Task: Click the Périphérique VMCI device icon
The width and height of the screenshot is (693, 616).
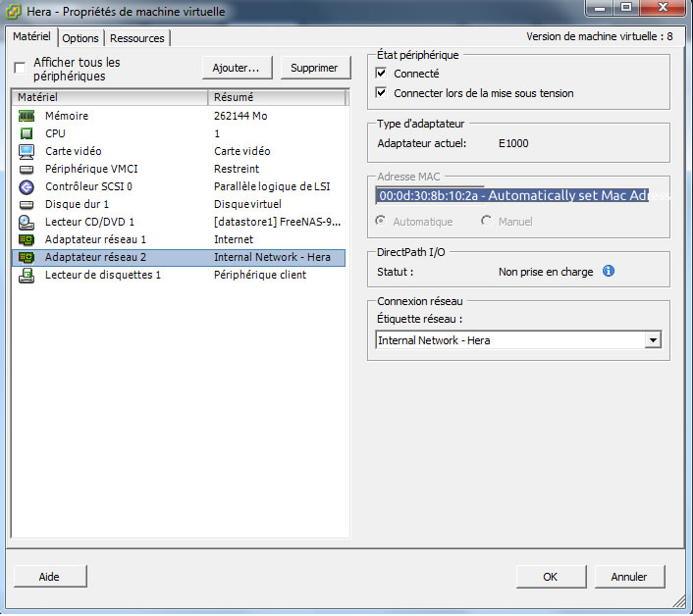Action: [27, 169]
